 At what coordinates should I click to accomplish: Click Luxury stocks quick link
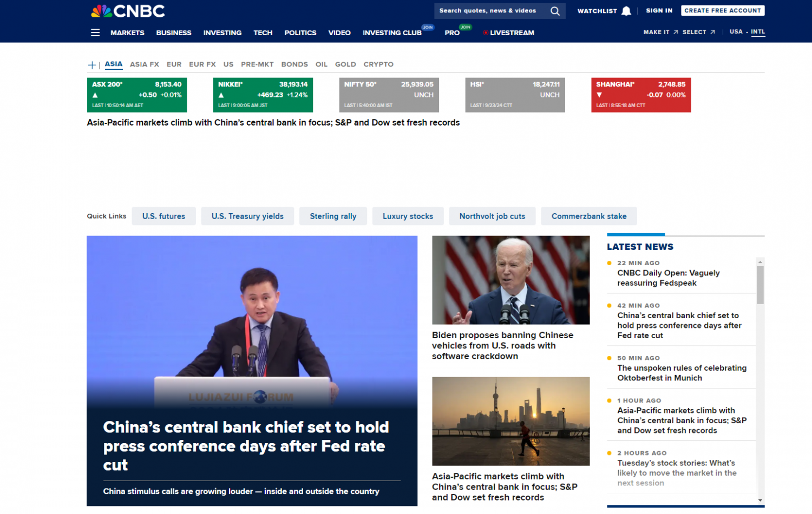[408, 216]
